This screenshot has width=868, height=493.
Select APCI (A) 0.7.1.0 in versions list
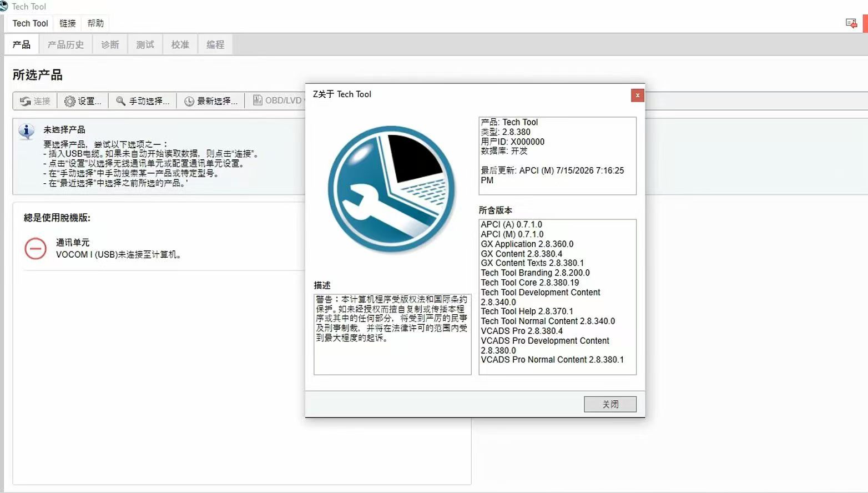(511, 224)
